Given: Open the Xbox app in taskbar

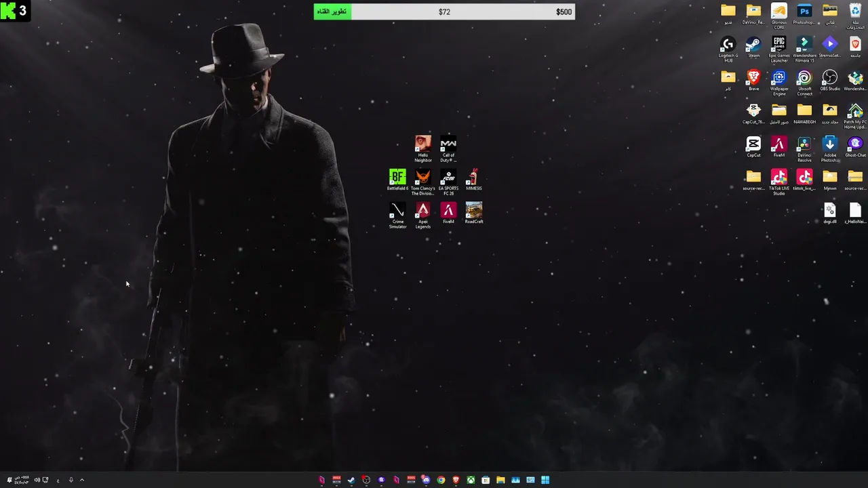Looking at the screenshot, I should tap(471, 480).
